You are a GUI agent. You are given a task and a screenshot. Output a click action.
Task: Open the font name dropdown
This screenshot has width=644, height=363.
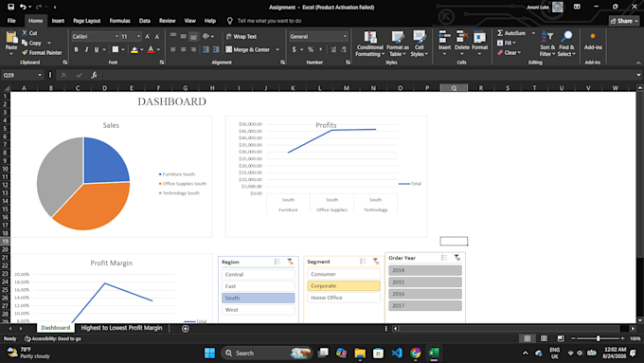tap(116, 37)
